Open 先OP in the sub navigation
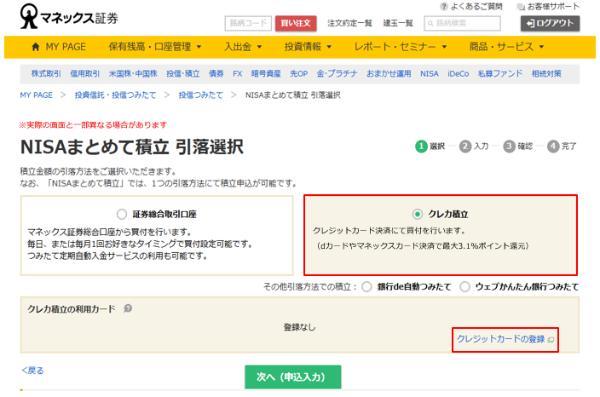Viewport: 600px width, 397px height. [299, 74]
